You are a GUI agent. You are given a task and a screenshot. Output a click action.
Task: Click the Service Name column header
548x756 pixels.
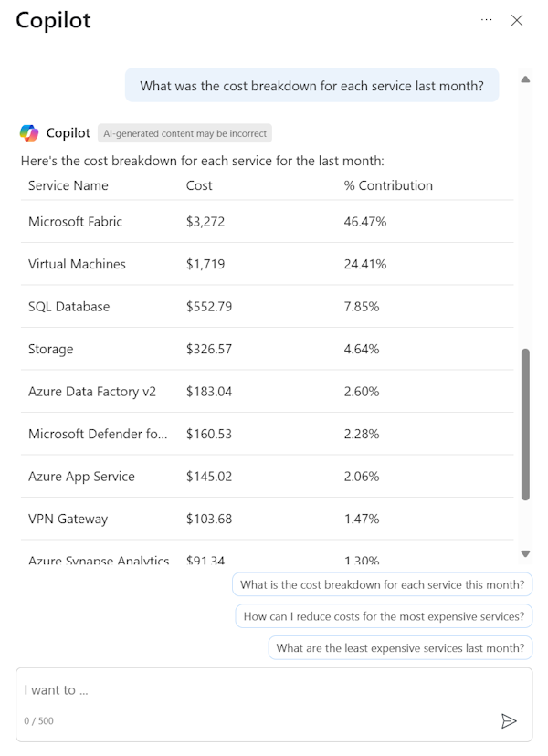click(x=68, y=185)
